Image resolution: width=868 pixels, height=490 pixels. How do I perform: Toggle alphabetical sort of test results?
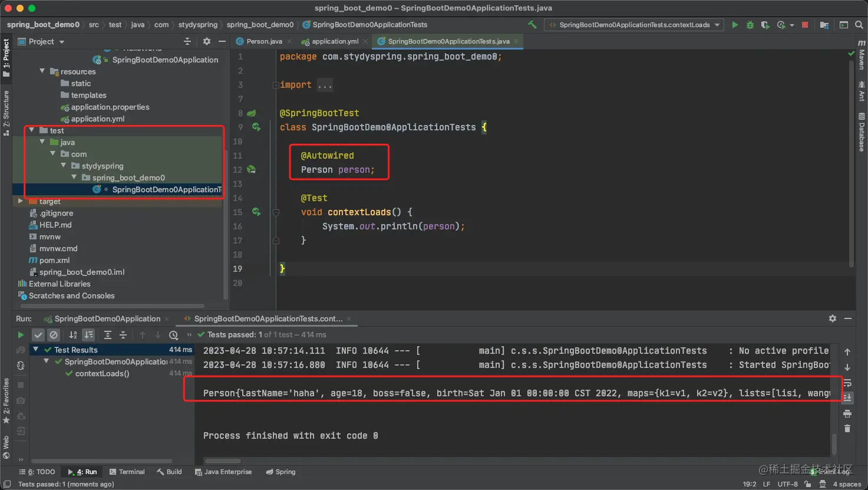(73, 335)
